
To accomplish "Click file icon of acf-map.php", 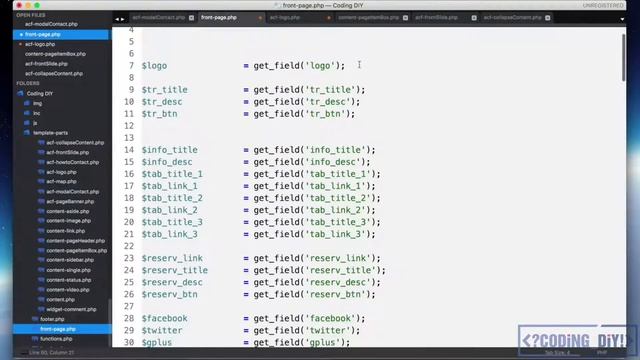I will [x=41, y=181].
